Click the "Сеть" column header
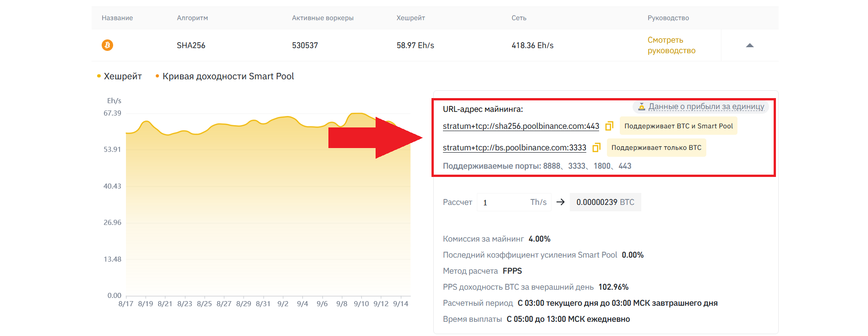 tap(519, 18)
